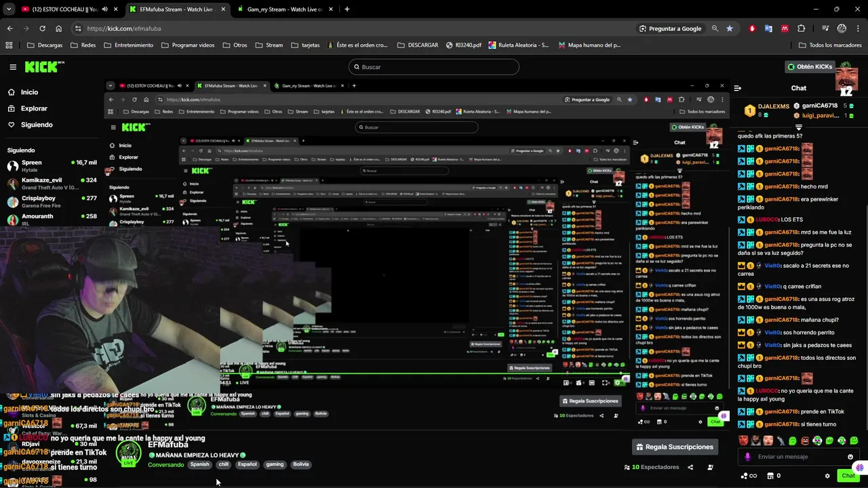The height and width of the screenshot is (488, 868).
Task: Open the Descargas bookmark folder
Action: (x=45, y=45)
